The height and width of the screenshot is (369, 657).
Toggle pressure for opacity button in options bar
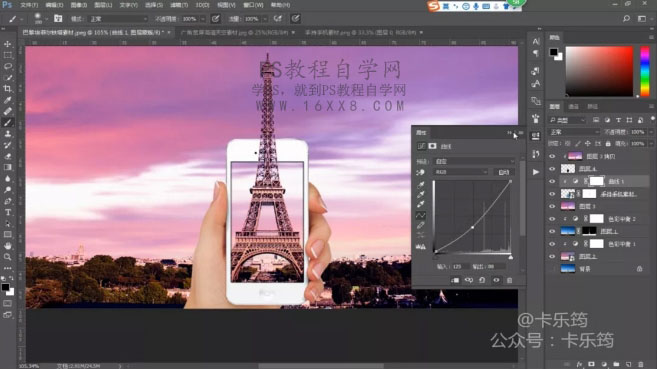tap(215, 19)
